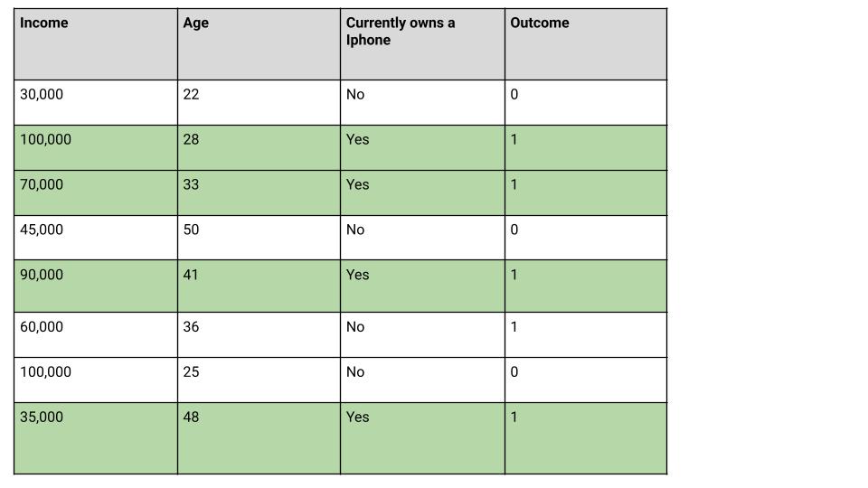Select the cell showing age 22
This screenshot has height=488, width=868.
click(x=259, y=102)
